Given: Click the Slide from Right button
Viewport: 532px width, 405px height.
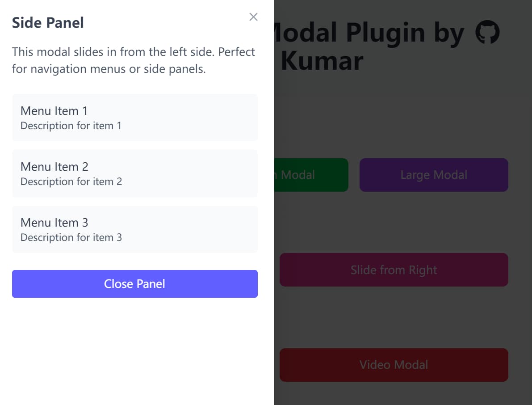Looking at the screenshot, I should coord(394,270).
